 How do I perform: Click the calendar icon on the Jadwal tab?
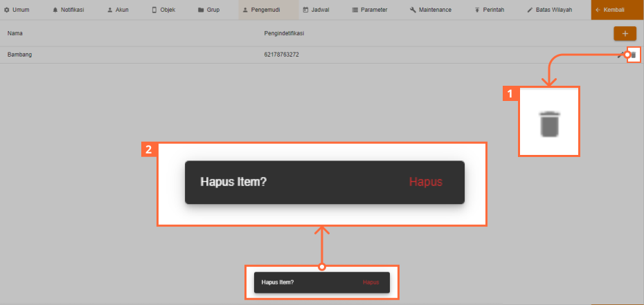tap(306, 10)
